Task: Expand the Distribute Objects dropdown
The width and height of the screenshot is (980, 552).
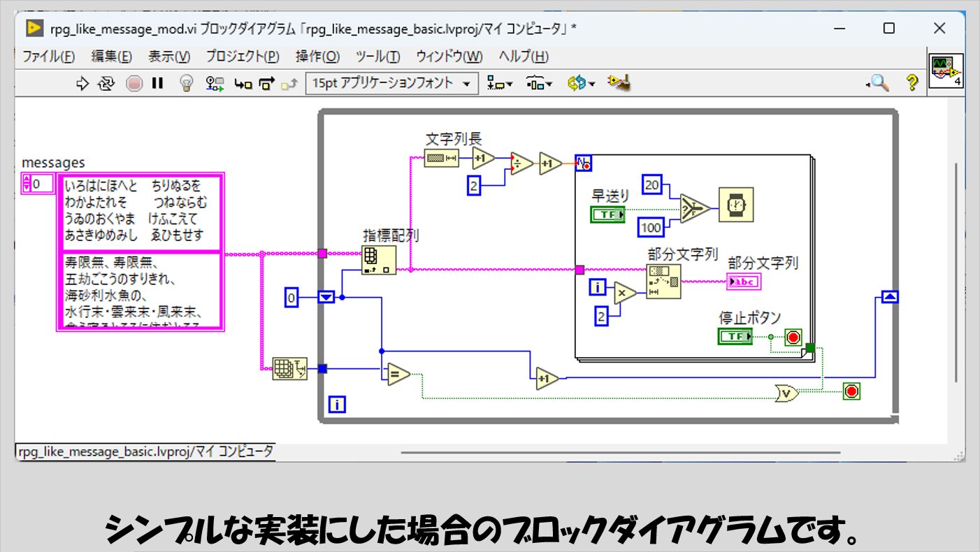Action: [x=539, y=84]
